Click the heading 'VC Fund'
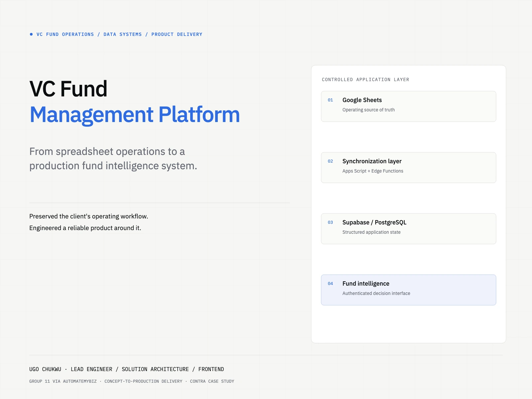532x399 pixels. (68, 89)
